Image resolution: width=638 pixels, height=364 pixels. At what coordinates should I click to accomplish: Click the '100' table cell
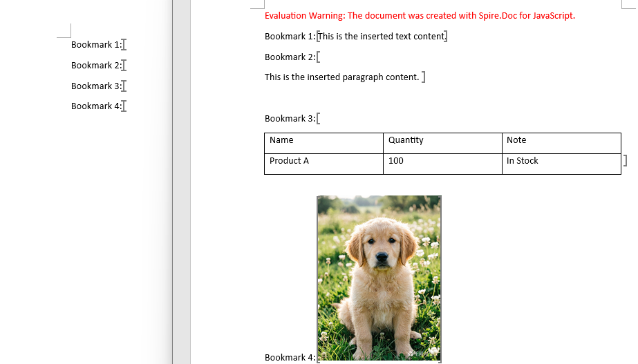click(x=442, y=164)
